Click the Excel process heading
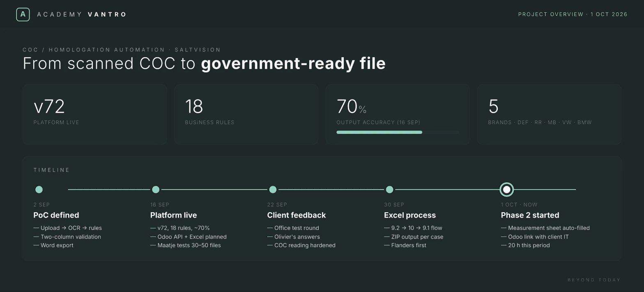Viewport: 644px width, 292px height. point(410,215)
